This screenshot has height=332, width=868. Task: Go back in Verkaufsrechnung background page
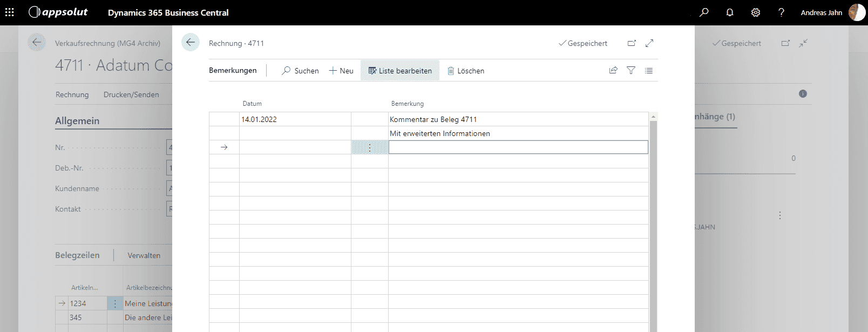[37, 42]
